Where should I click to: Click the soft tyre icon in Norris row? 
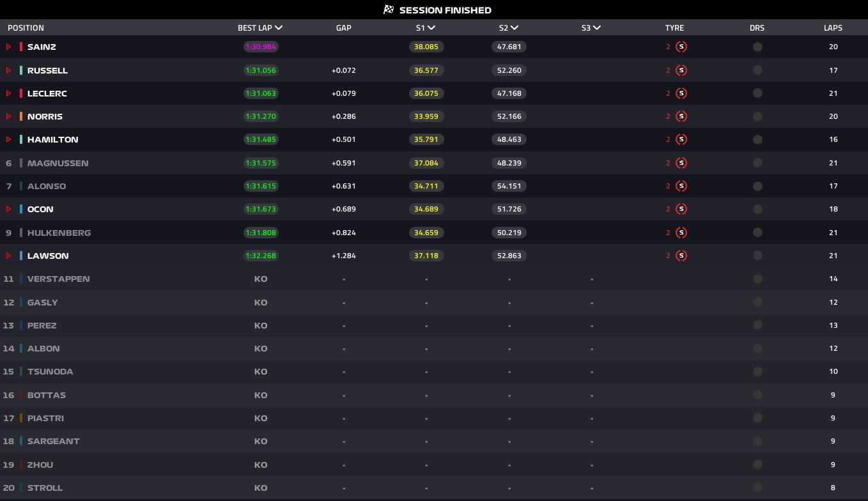(681, 116)
